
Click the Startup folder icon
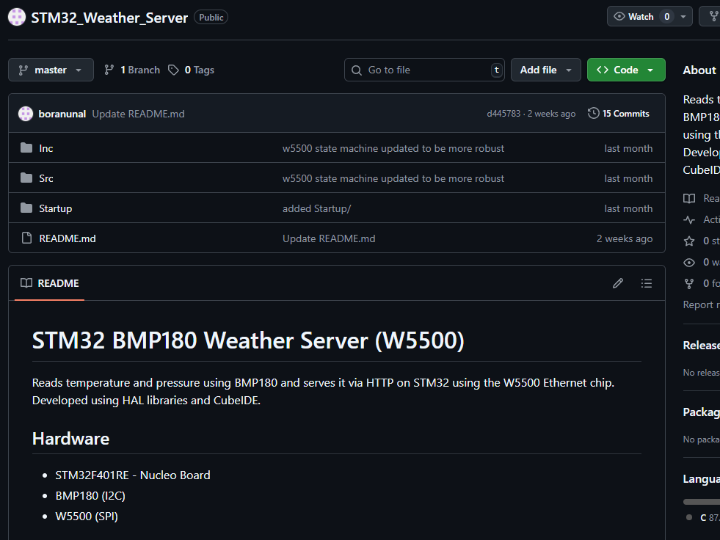tap(26, 208)
